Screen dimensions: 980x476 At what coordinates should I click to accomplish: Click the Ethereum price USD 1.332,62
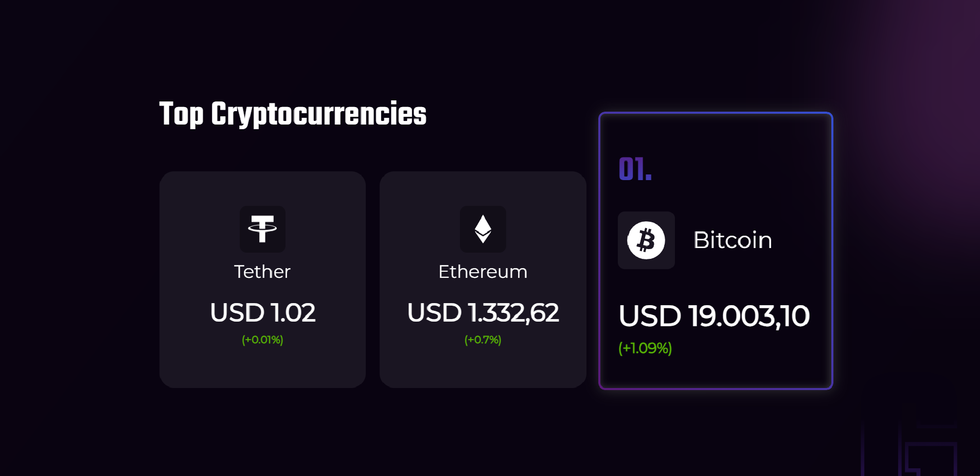pyautogui.click(x=483, y=312)
